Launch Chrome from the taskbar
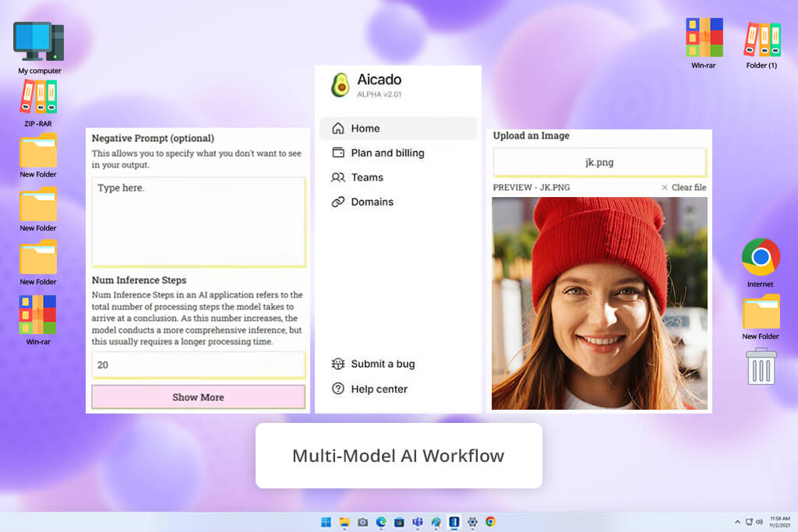The width and height of the screenshot is (798, 532). (490, 521)
